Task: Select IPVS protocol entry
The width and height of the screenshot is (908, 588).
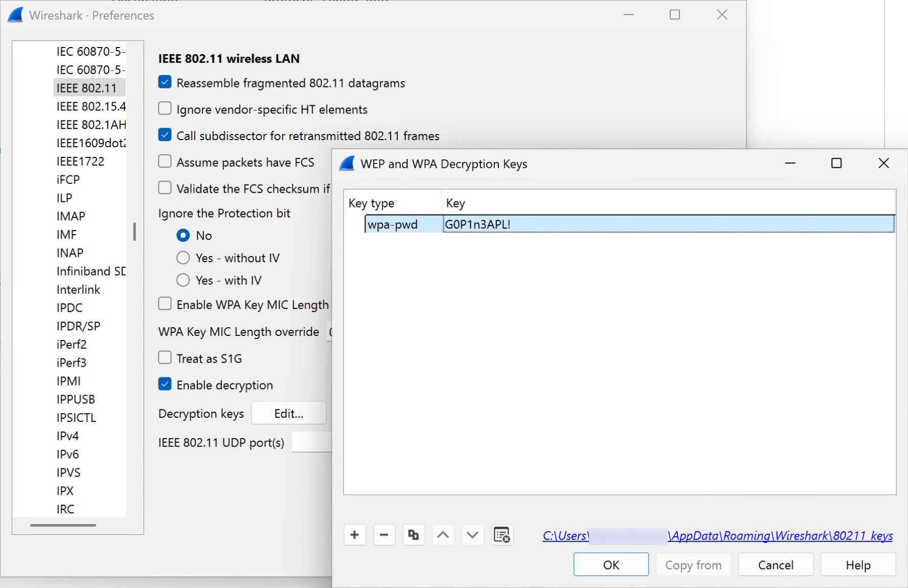Action: pyautogui.click(x=69, y=472)
